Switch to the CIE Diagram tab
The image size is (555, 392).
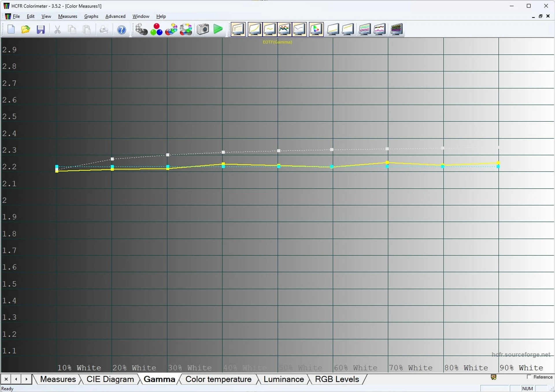110,379
